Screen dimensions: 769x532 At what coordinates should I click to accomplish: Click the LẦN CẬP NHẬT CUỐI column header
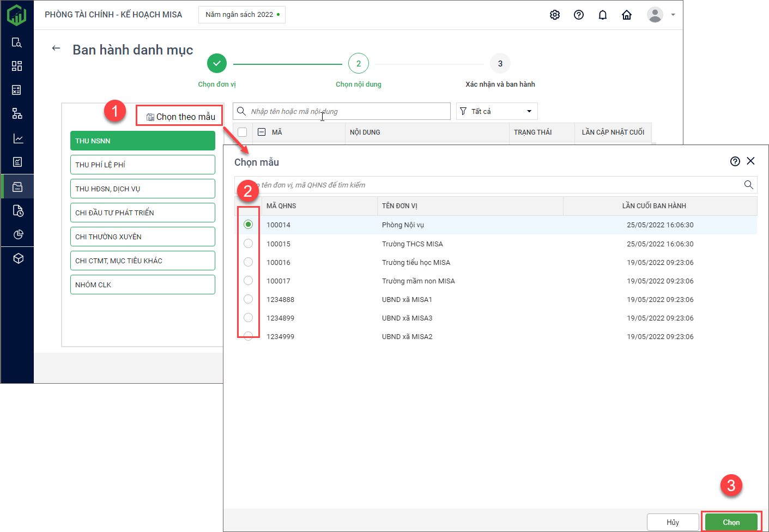613,132
